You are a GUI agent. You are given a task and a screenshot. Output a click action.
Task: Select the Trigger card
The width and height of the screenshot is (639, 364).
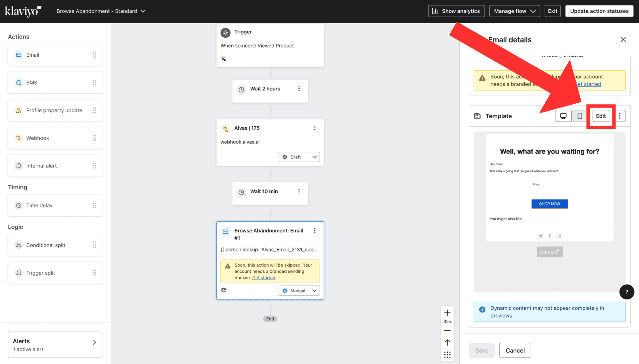tap(270, 46)
